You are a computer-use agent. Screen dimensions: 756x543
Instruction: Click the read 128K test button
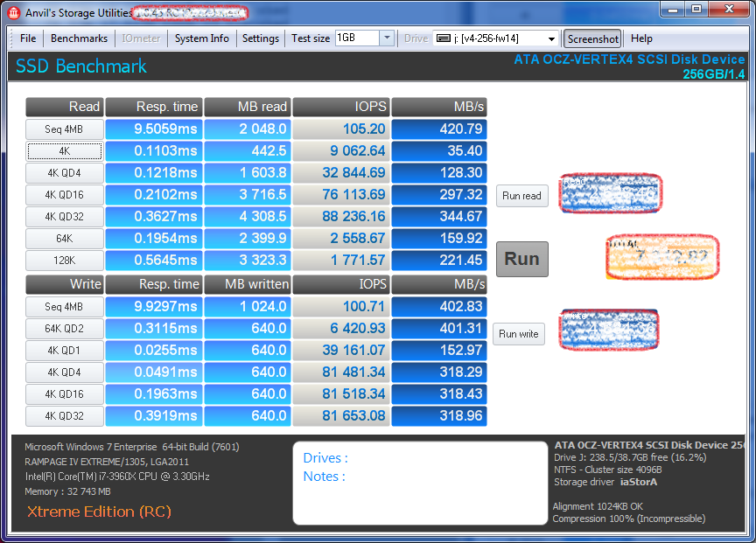(x=65, y=261)
